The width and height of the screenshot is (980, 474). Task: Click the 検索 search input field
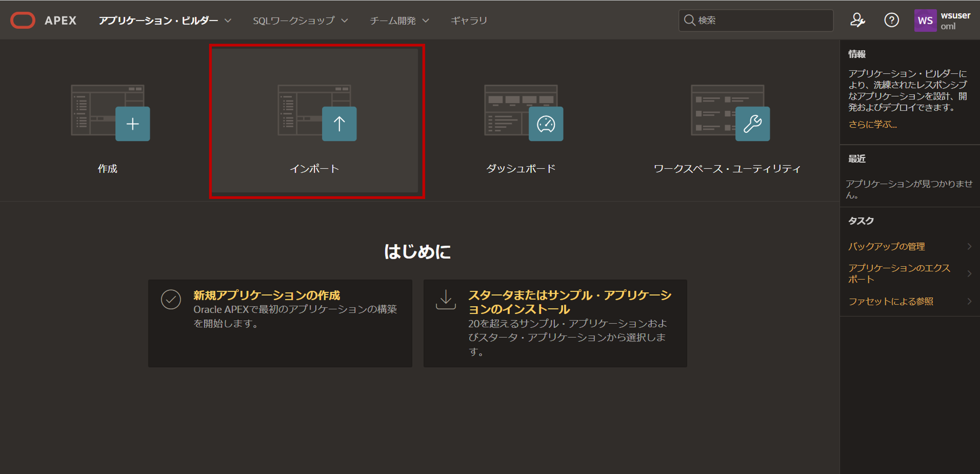[757, 20]
